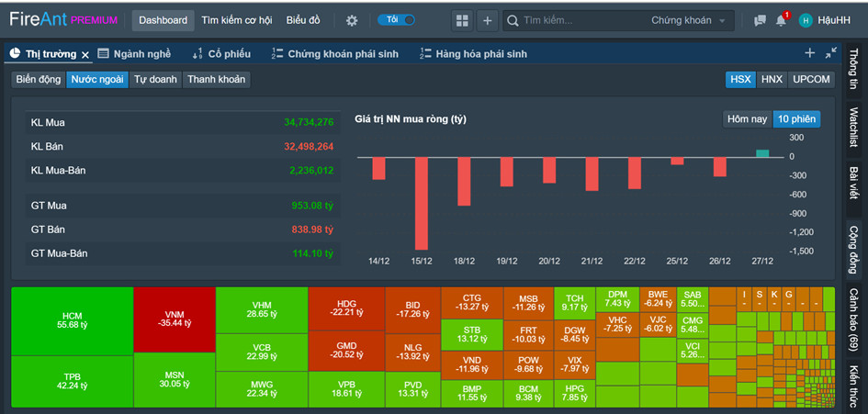
Task: Open the settings gear icon
Action: pos(352,20)
